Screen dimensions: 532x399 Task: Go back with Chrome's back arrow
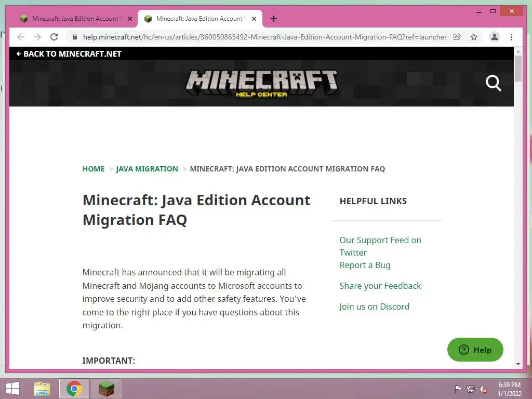point(21,37)
